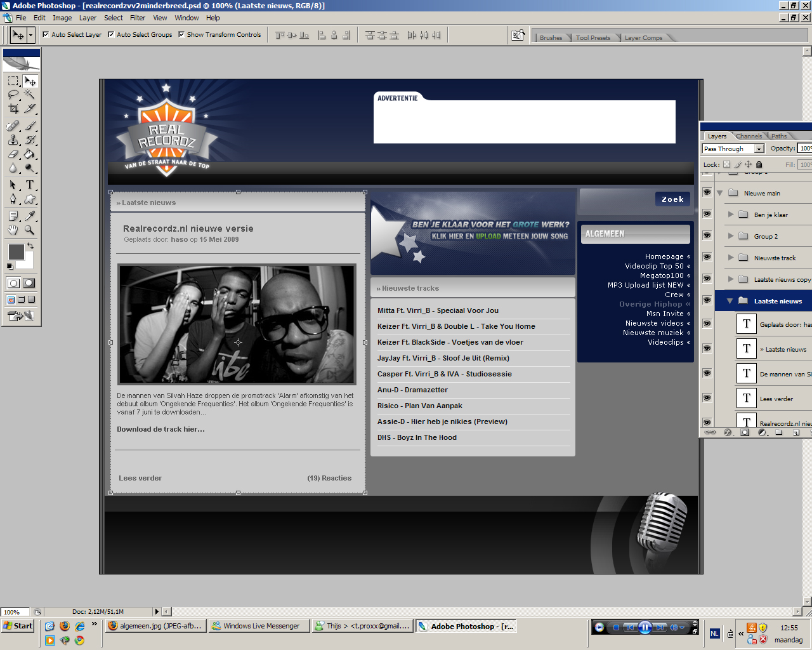The image size is (812, 650).
Task: Select the Pen tool
Action: [x=13, y=199]
